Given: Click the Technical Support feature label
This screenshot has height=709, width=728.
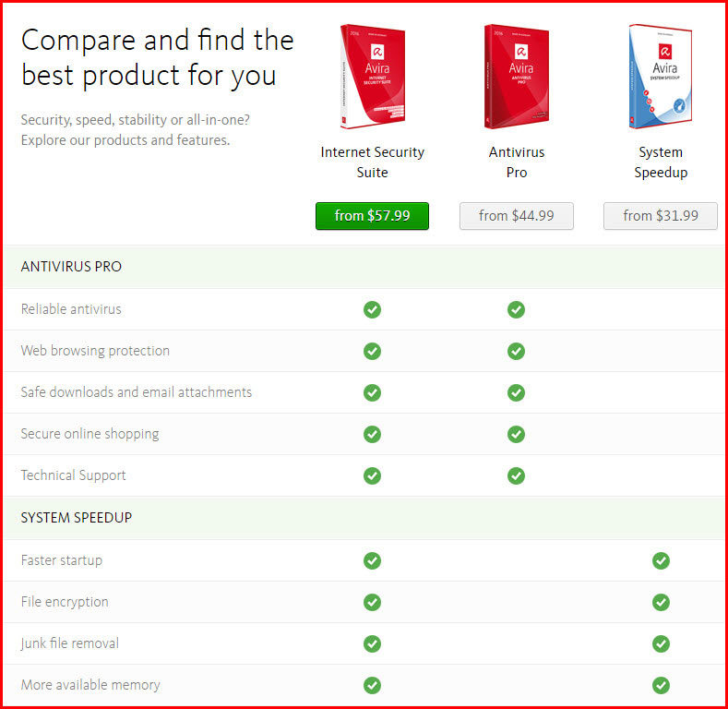Looking at the screenshot, I should point(74,475).
